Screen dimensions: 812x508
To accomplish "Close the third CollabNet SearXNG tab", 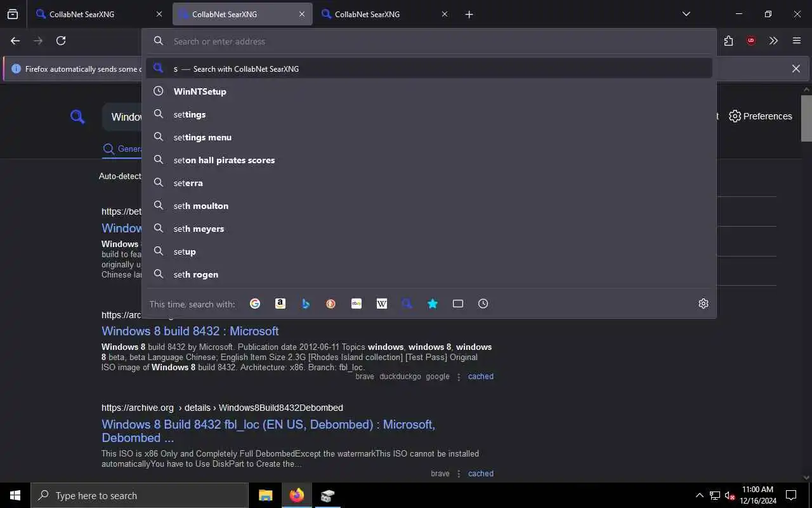I will click(444, 14).
